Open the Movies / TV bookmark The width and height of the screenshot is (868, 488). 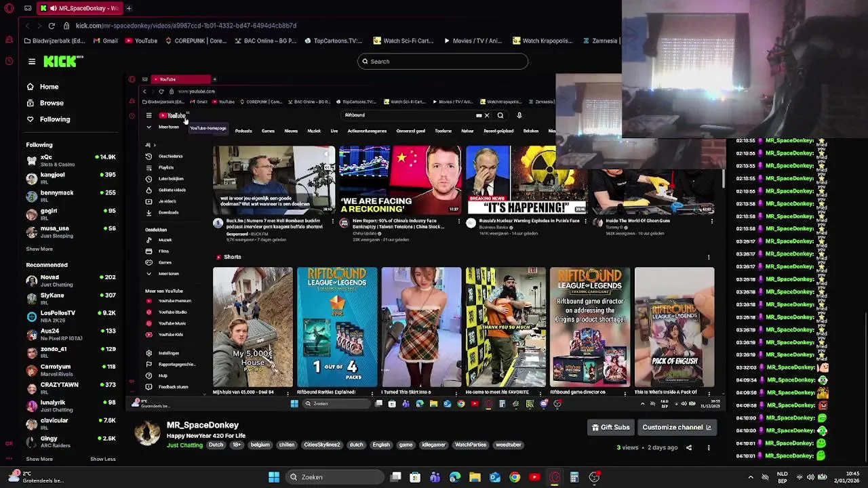tap(472, 41)
